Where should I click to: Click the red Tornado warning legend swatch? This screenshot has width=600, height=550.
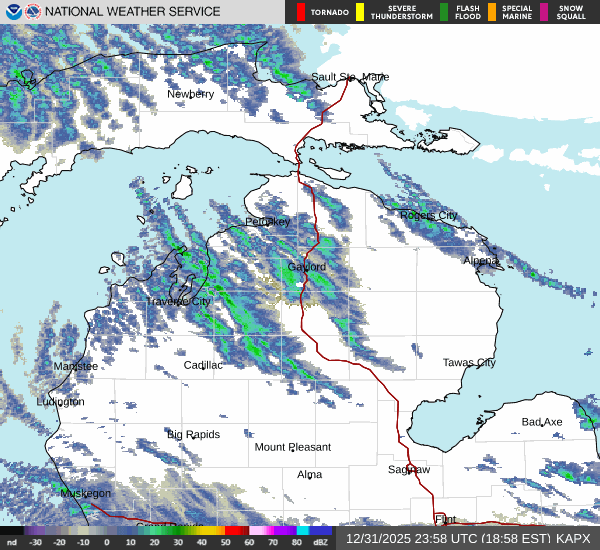pyautogui.click(x=301, y=12)
